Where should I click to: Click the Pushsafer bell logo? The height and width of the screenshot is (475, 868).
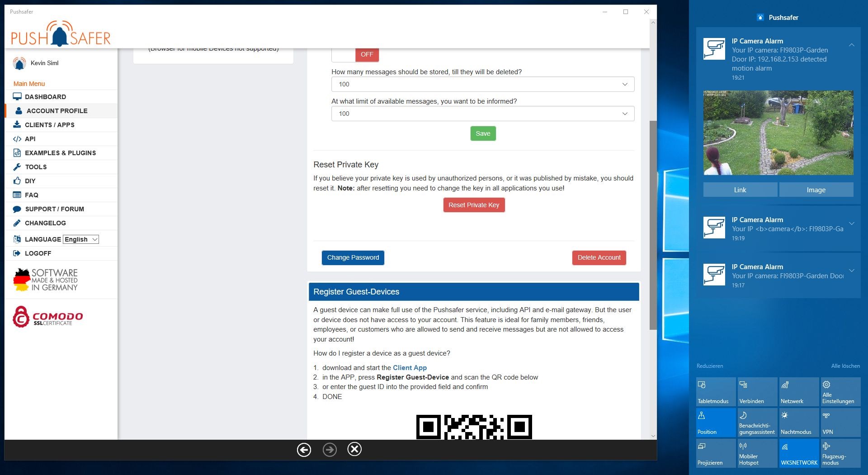[x=61, y=33]
